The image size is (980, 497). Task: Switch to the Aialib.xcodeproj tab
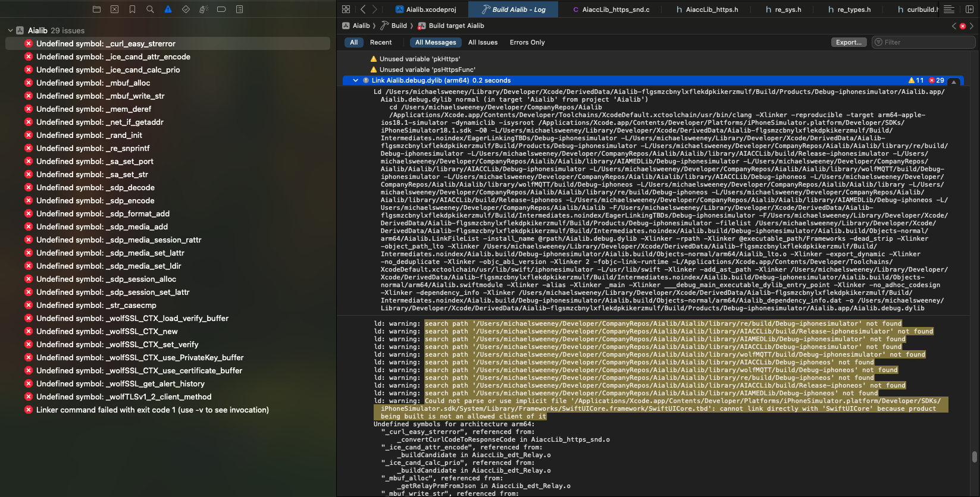click(x=426, y=10)
